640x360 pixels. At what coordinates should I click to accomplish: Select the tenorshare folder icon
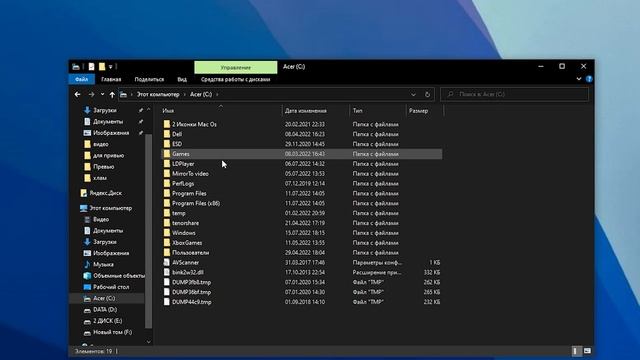coord(167,223)
